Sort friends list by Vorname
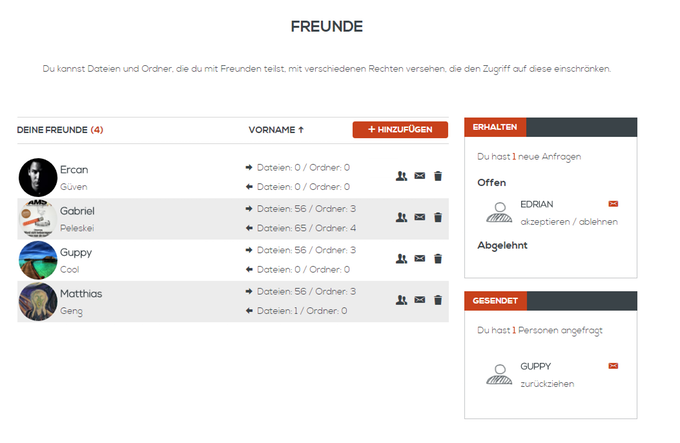 point(276,130)
